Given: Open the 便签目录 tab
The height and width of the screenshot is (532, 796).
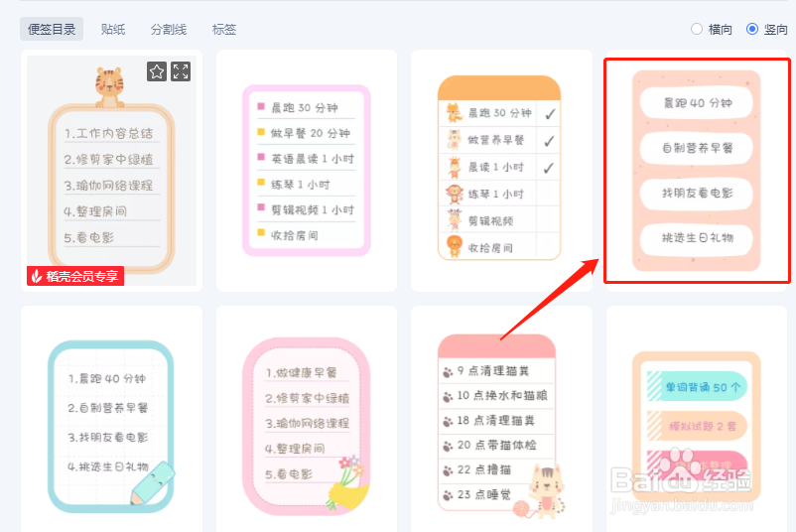Looking at the screenshot, I should [x=52, y=29].
